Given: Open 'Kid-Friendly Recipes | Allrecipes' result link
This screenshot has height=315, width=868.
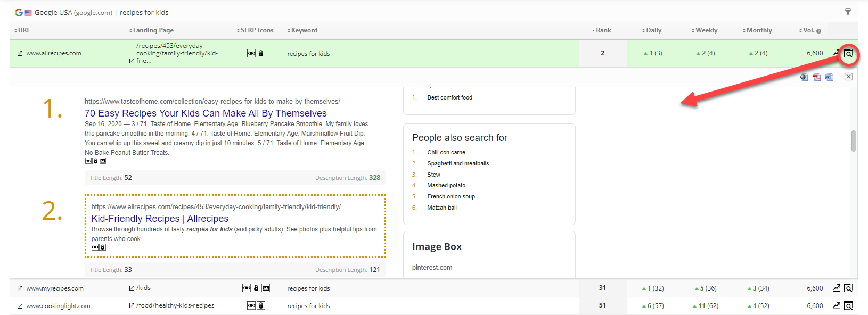Looking at the screenshot, I should [x=160, y=219].
